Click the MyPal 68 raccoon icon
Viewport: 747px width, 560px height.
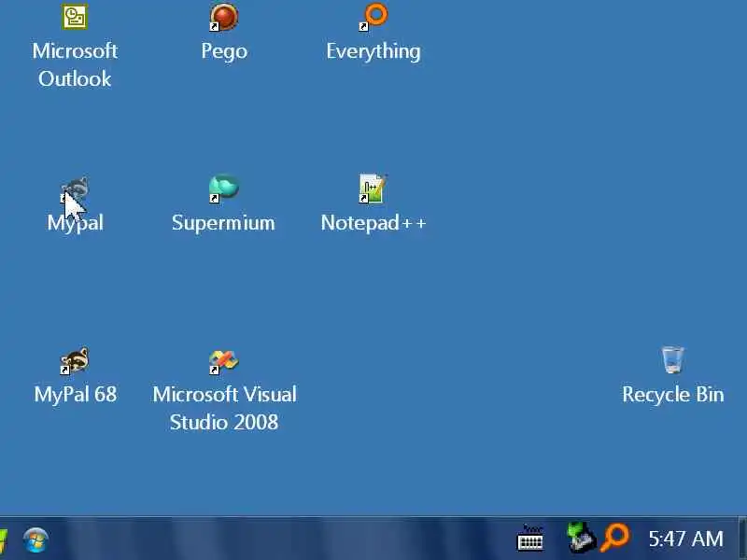click(75, 360)
